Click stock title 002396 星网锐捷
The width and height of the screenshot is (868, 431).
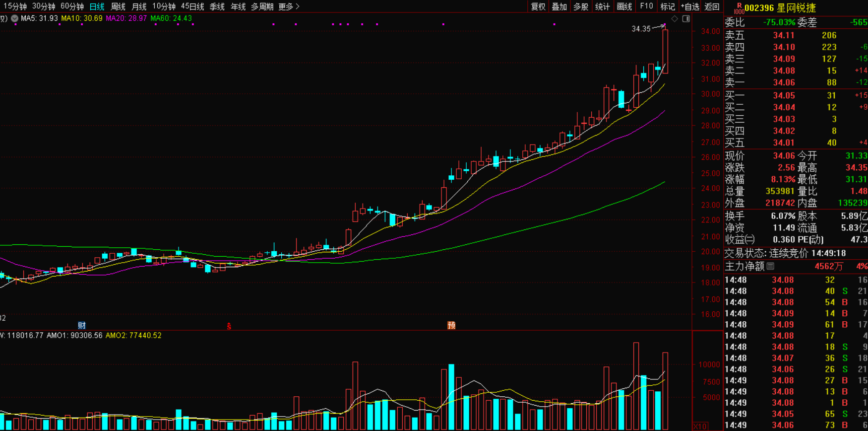click(780, 8)
